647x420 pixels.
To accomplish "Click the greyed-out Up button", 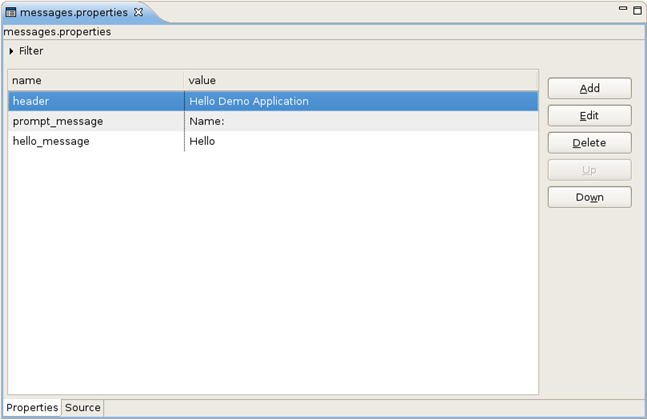I will pyautogui.click(x=589, y=170).
